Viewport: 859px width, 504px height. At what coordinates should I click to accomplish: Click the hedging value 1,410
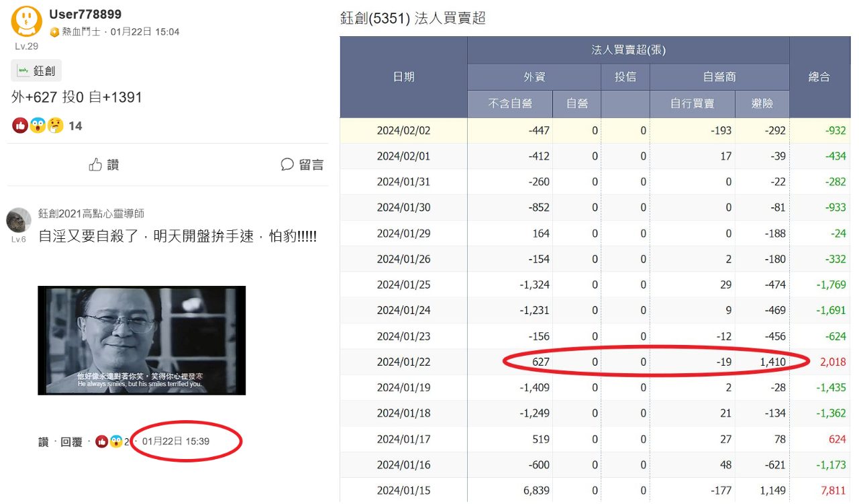click(x=772, y=362)
